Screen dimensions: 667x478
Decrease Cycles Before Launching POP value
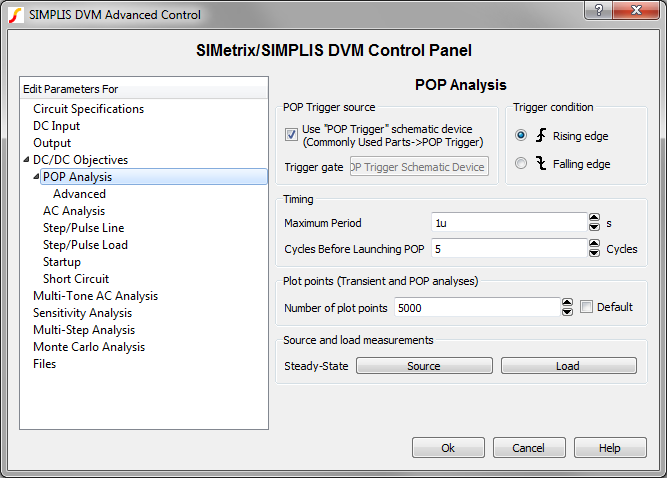coord(594,252)
